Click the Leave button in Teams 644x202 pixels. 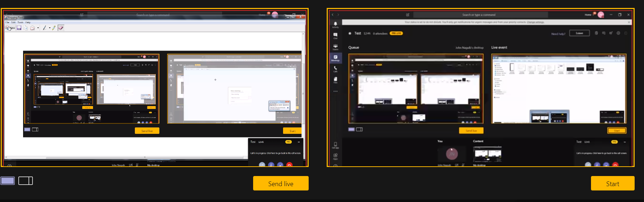pos(579,33)
